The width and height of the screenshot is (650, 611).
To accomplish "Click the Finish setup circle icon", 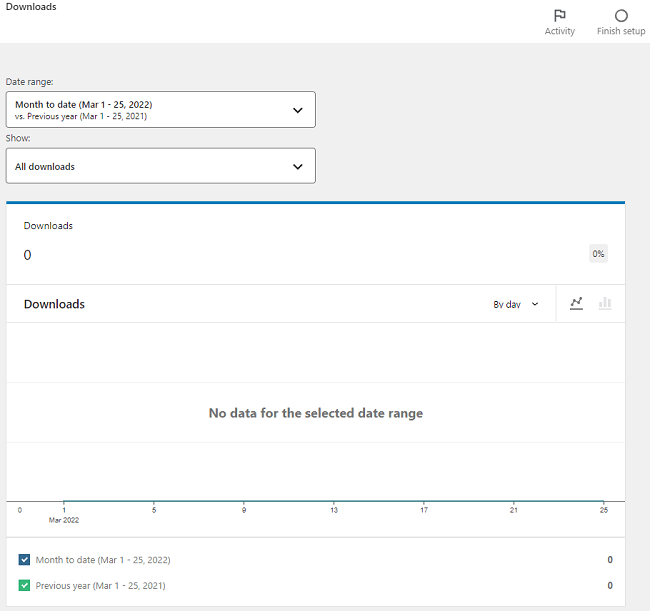I will point(621,15).
